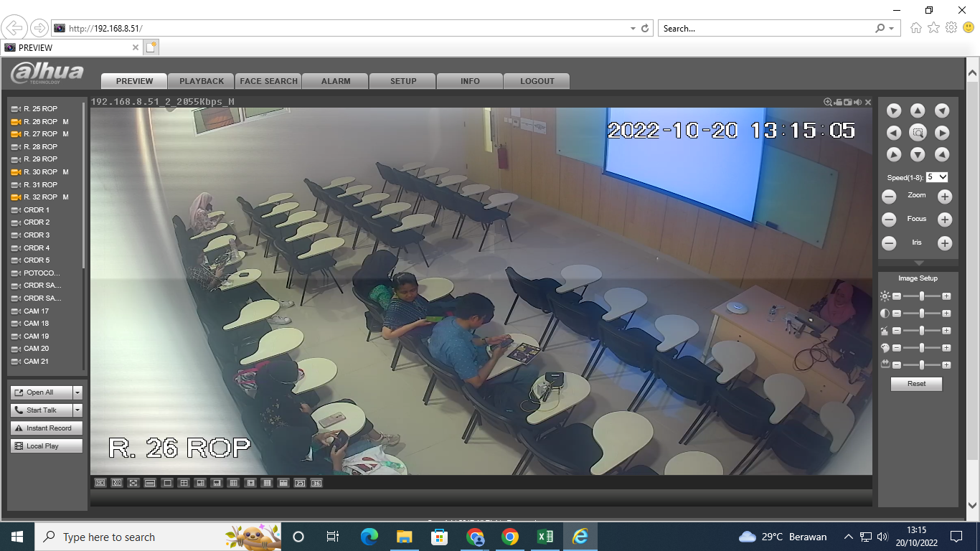Select the four-window split layout
This screenshot has height=551, width=980.
coord(184,483)
